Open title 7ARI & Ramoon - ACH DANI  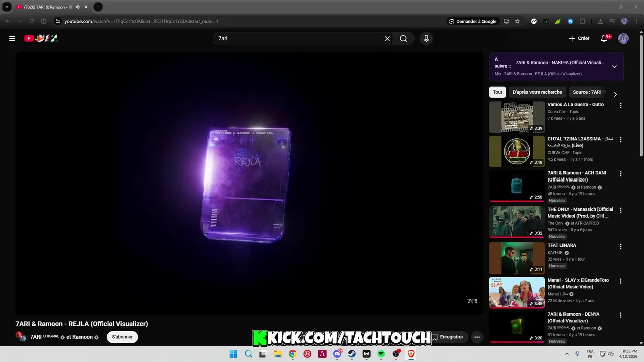click(x=577, y=176)
